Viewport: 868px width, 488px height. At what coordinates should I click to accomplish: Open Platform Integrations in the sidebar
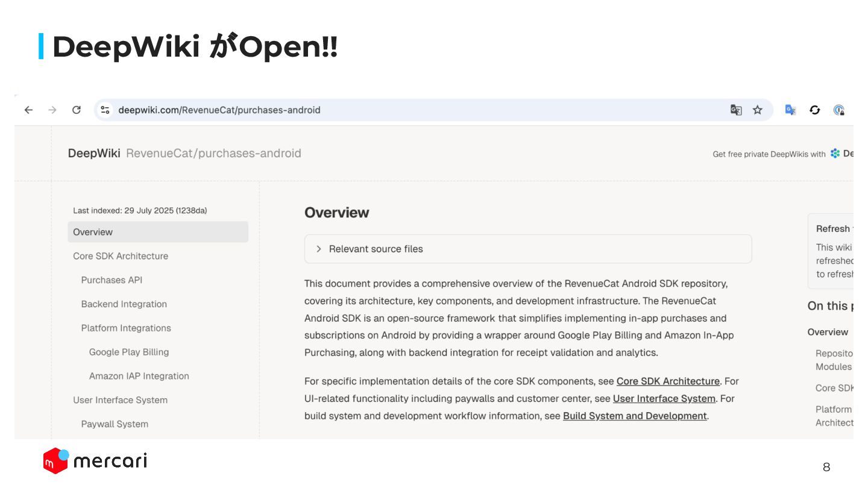coord(126,328)
